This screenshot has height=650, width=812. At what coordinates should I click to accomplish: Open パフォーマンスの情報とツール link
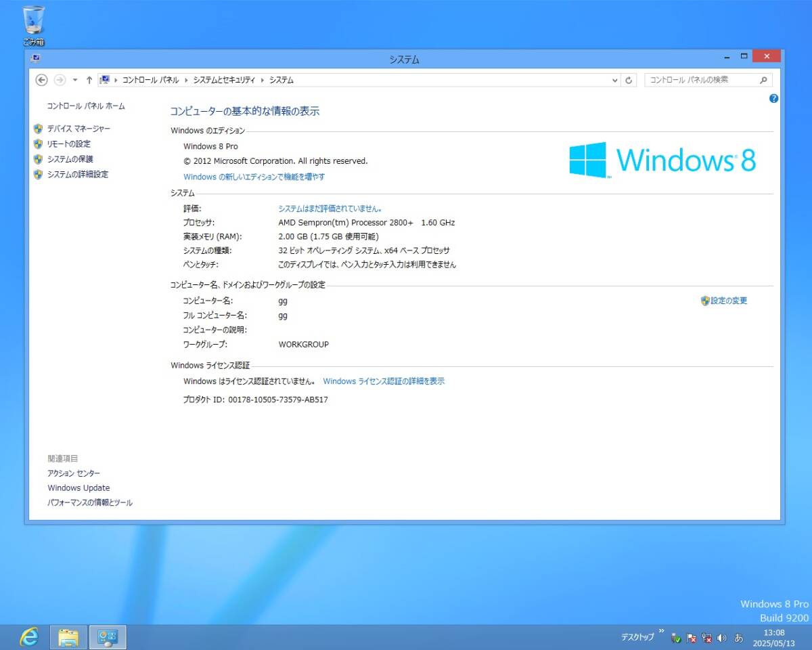coord(90,503)
